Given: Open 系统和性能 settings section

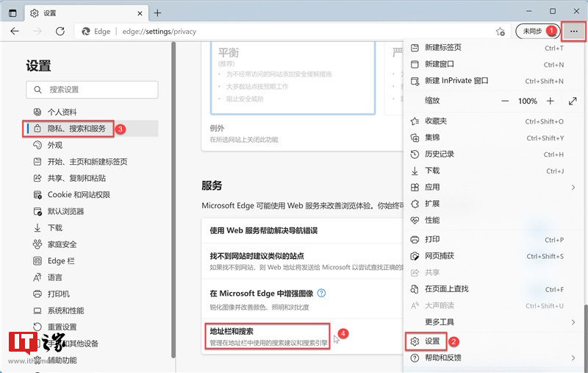Looking at the screenshot, I should point(93,310).
